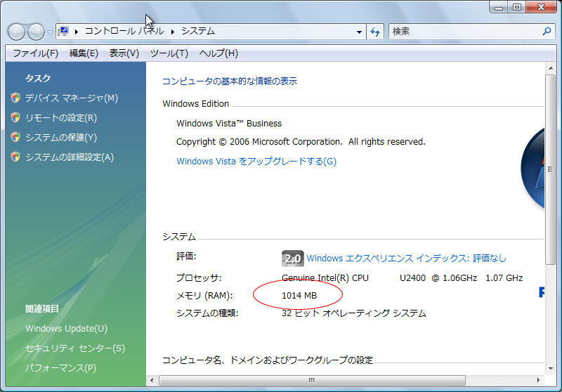Open パフォーマンス(P) related link
This screenshot has height=392, width=562.
pos(60,367)
